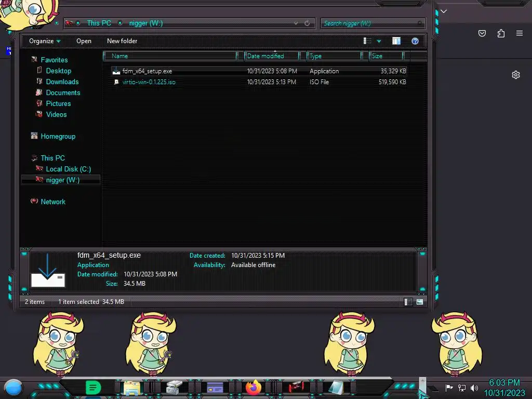The height and width of the screenshot is (399, 532).
Task: Click the refresh icon in the address bar
Action: pos(307,23)
